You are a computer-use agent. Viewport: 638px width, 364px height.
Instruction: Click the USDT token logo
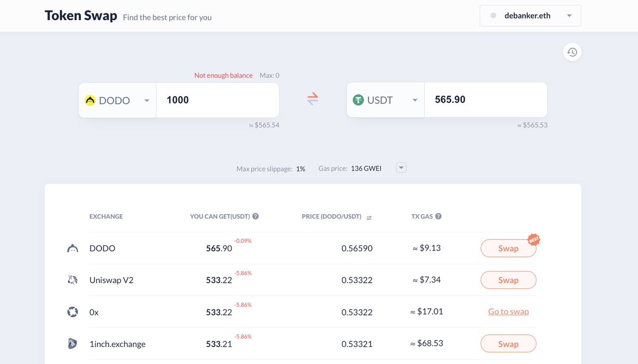click(358, 100)
